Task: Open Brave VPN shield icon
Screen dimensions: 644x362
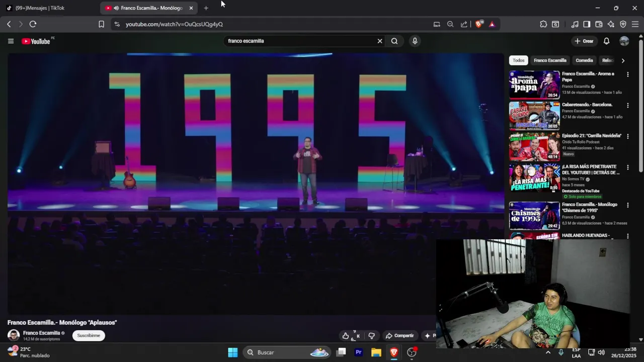Action: [x=623, y=24]
